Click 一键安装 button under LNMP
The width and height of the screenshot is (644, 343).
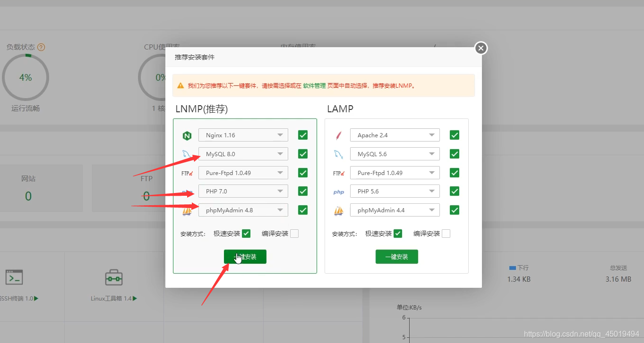pyautogui.click(x=245, y=257)
